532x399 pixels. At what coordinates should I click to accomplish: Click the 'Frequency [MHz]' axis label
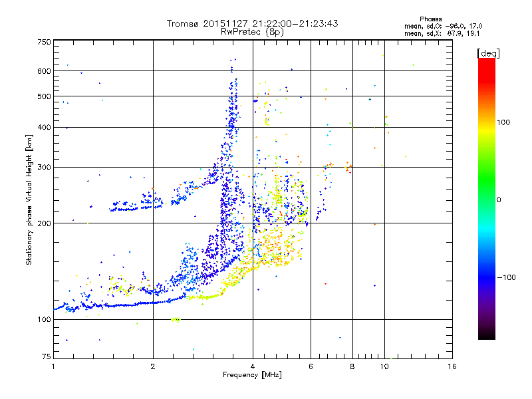pyautogui.click(x=252, y=375)
